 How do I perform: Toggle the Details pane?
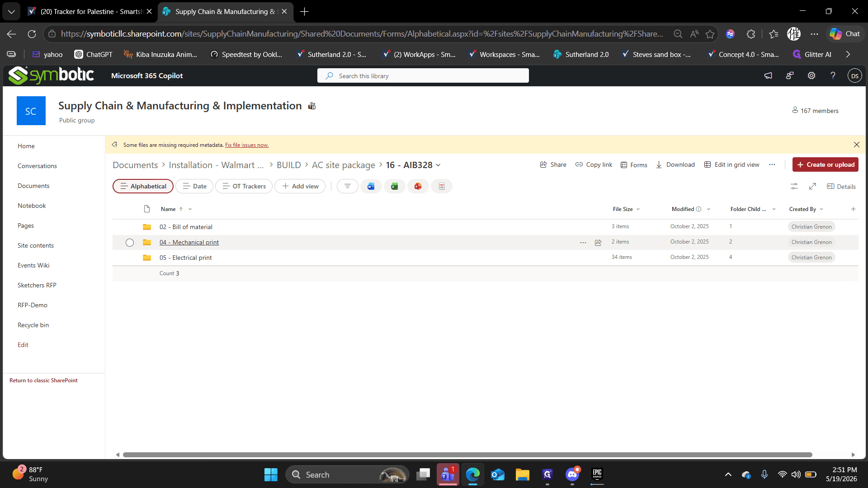coord(841,186)
